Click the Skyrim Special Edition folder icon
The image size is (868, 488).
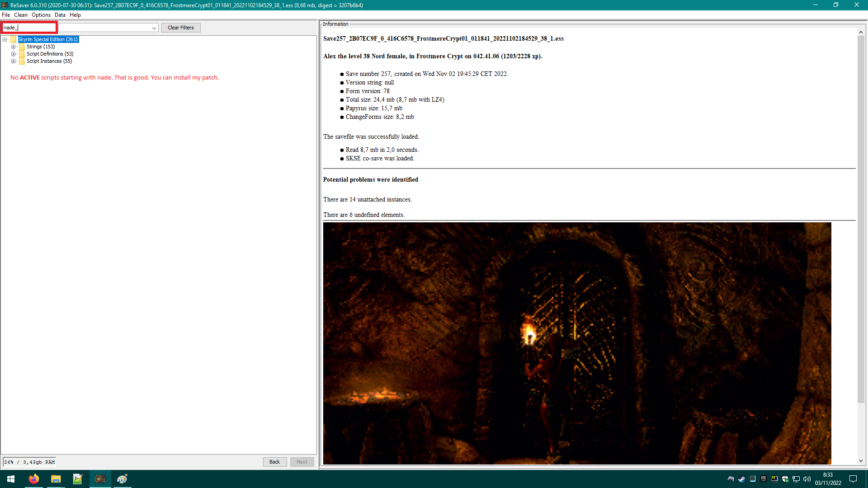tap(14, 40)
